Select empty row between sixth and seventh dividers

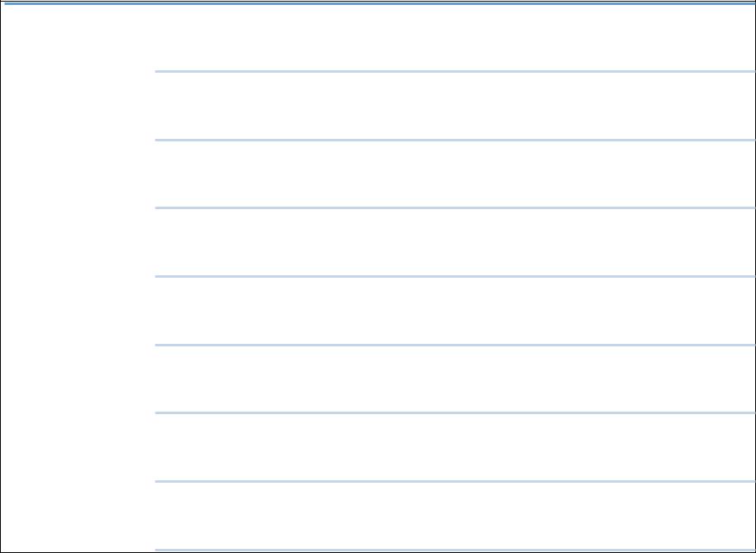tap(455, 447)
